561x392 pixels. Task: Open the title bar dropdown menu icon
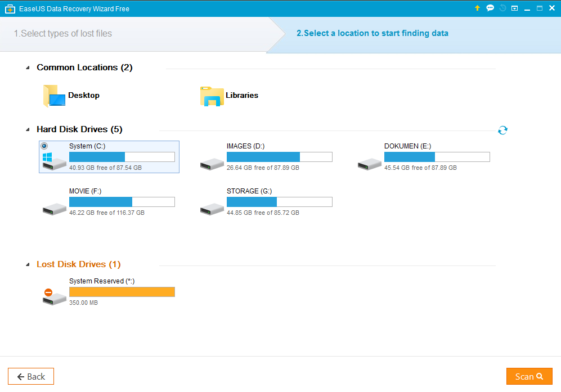515,8
